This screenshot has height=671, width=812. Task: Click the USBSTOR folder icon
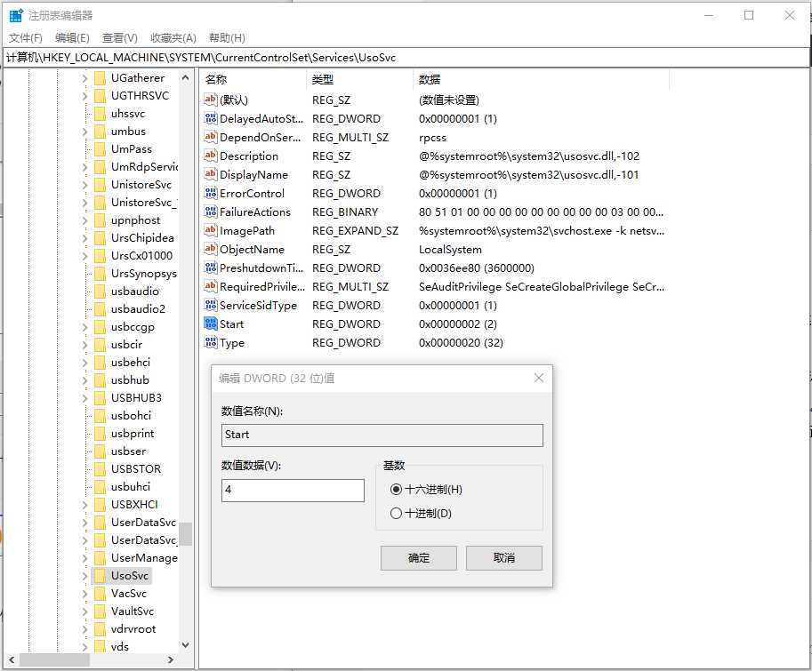coord(100,469)
